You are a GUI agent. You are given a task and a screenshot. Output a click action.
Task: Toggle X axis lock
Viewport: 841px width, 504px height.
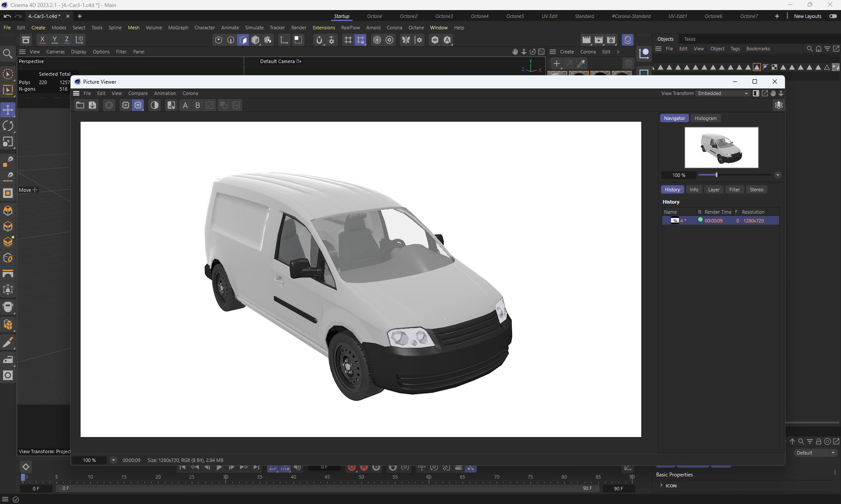click(x=42, y=39)
